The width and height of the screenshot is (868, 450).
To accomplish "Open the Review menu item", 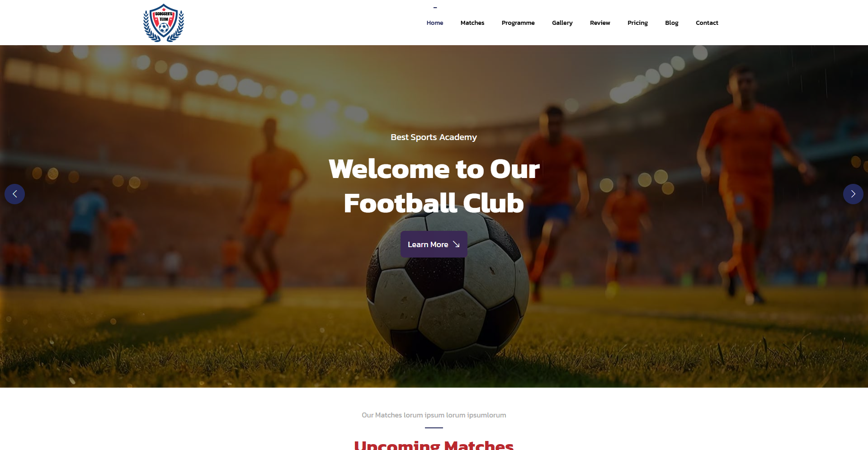I will [x=600, y=23].
